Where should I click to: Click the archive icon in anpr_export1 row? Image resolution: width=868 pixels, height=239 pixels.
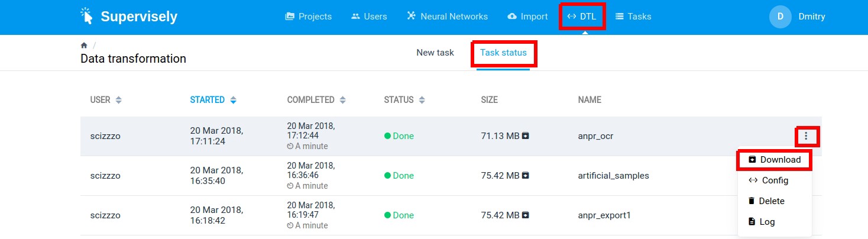(525, 215)
